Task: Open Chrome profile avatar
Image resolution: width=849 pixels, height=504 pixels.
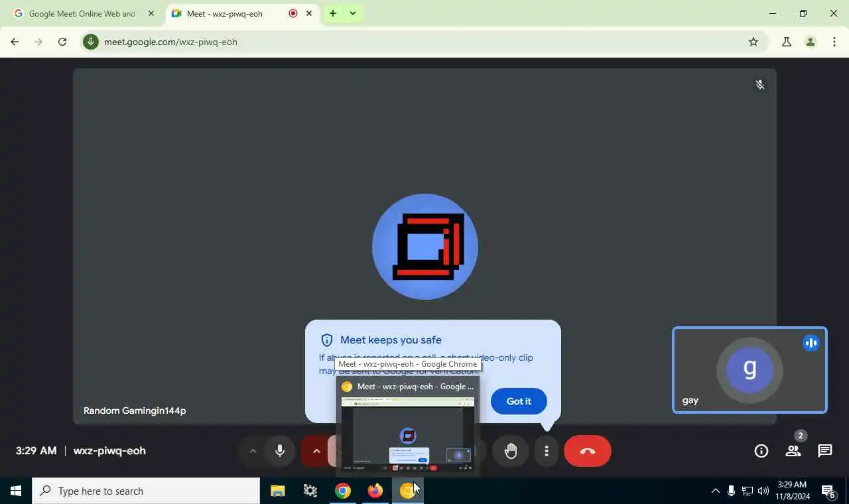Action: (x=811, y=42)
